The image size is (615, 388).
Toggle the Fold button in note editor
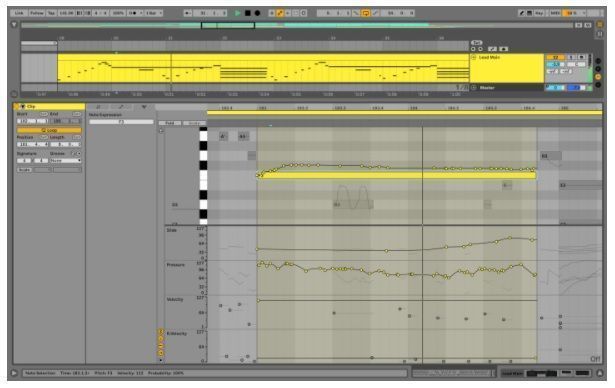pos(170,123)
